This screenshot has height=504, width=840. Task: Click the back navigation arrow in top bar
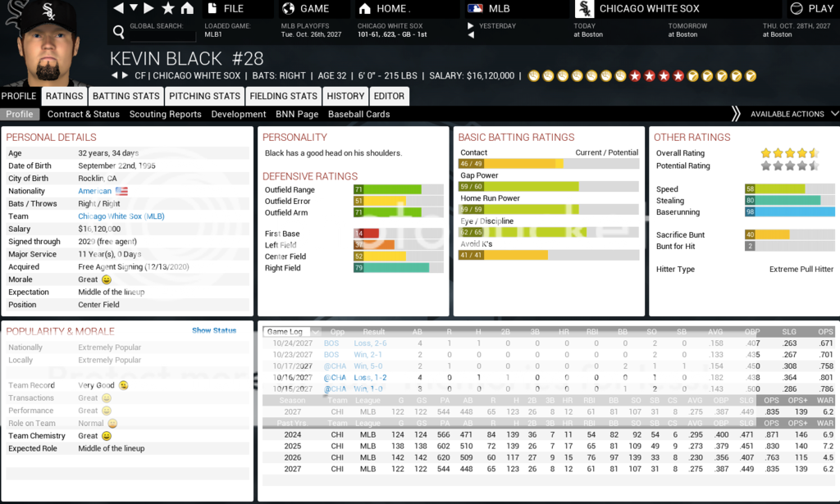pos(118,9)
